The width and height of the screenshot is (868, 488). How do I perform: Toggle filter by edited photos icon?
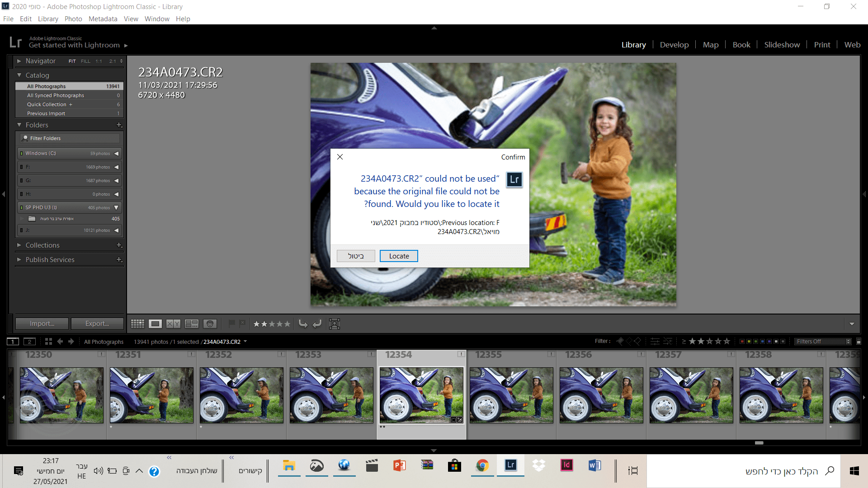[x=655, y=341]
